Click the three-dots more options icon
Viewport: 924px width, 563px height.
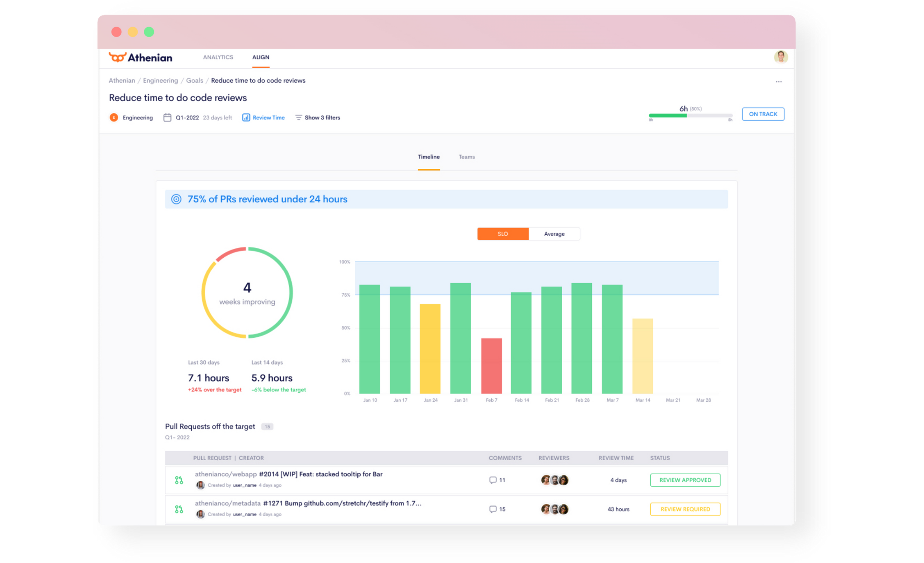[x=778, y=82]
